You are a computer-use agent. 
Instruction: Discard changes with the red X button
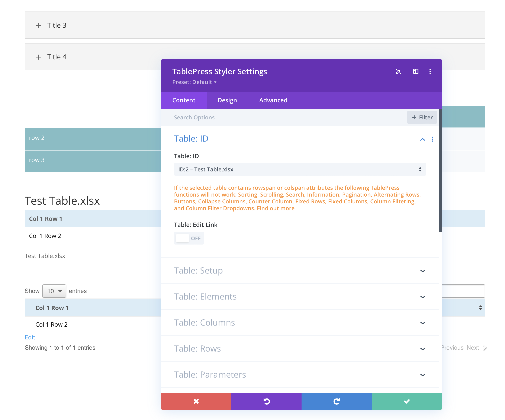click(x=196, y=401)
